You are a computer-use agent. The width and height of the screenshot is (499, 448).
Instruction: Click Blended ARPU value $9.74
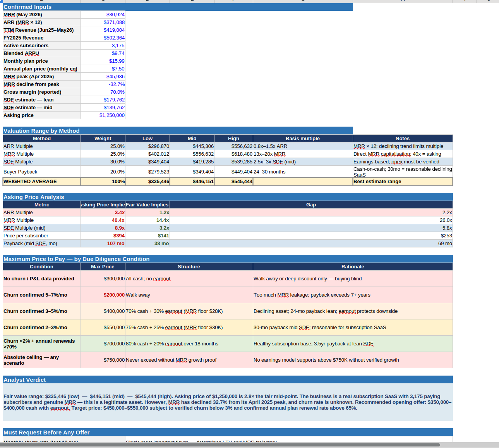click(103, 53)
